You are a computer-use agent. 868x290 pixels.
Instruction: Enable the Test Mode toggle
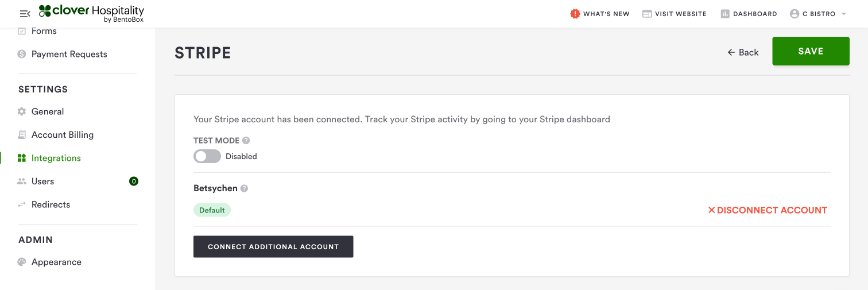(x=207, y=156)
